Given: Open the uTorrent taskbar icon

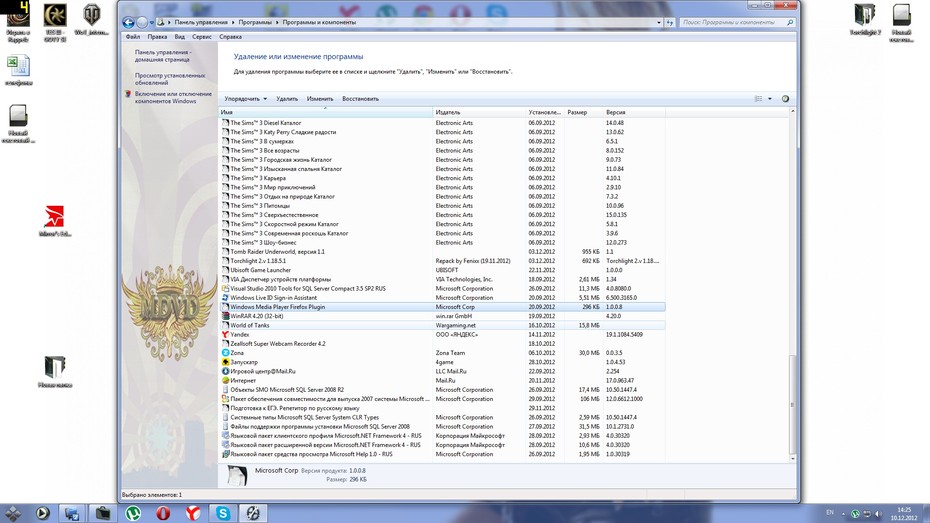Looking at the screenshot, I should 133,514.
